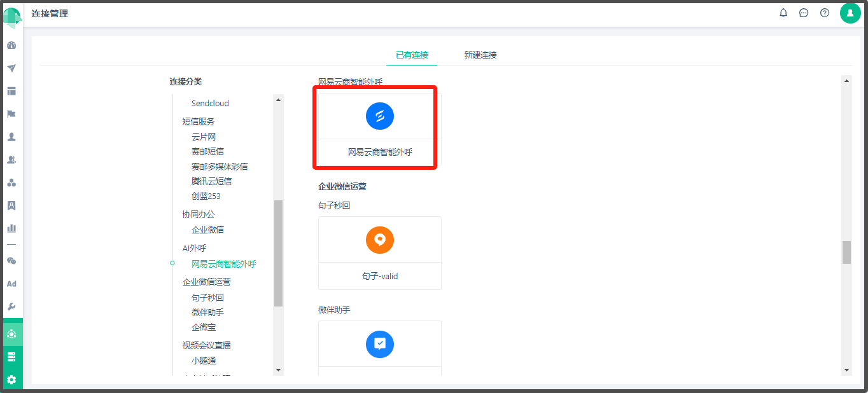Viewport: 868px width, 393px height.
Task: Open the notifications bell
Action: coord(783,13)
